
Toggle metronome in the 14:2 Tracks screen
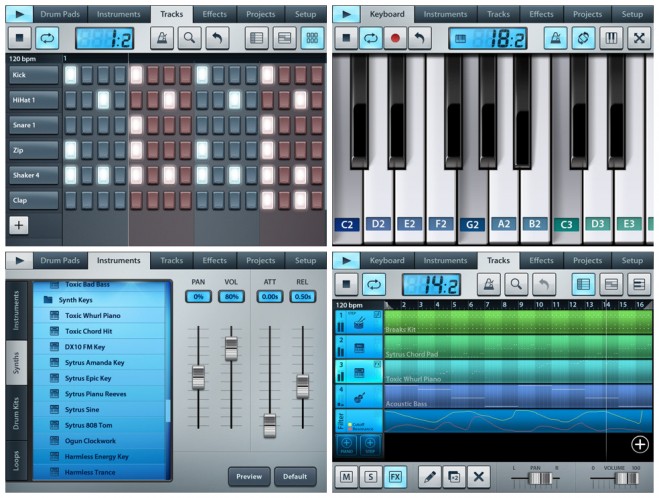click(x=488, y=285)
